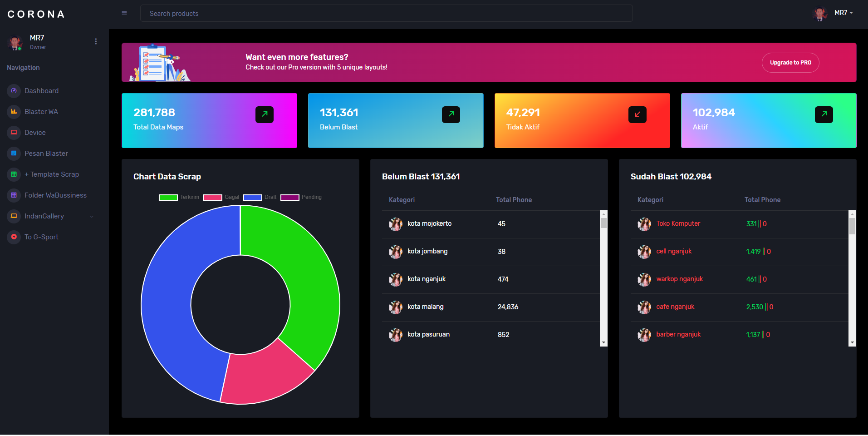Image resolution: width=868 pixels, height=436 pixels.
Task: Toggle the Gagal legend item
Action: click(x=221, y=197)
